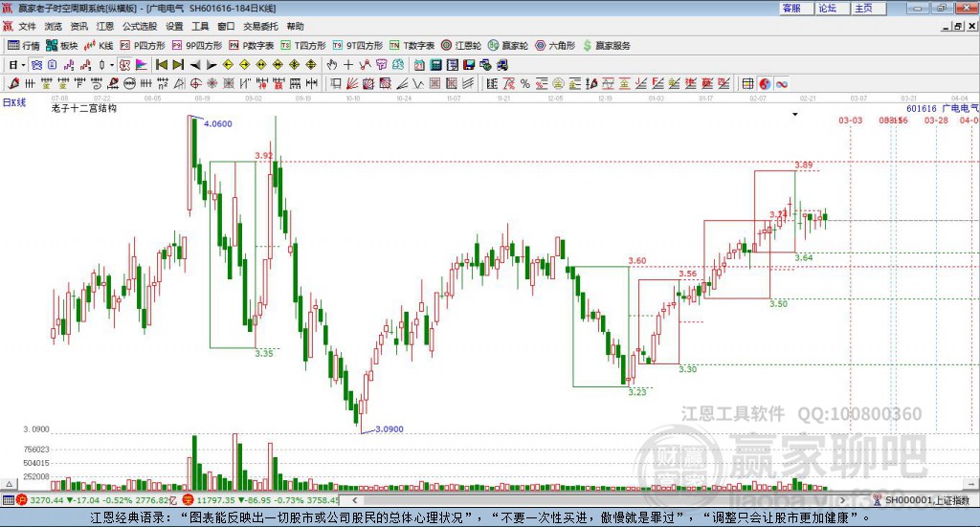Click the target crosshair circle tool
The image size is (980, 527).
tap(195, 83)
